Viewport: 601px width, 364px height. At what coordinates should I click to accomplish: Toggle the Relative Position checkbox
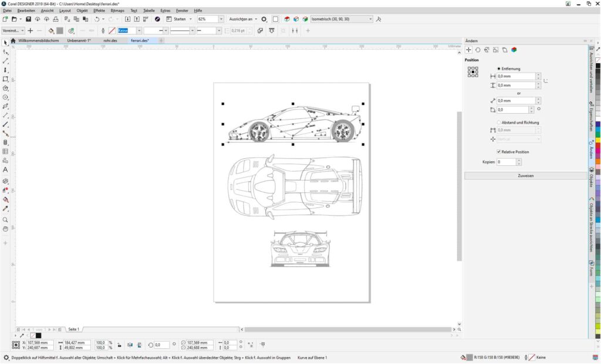499,152
